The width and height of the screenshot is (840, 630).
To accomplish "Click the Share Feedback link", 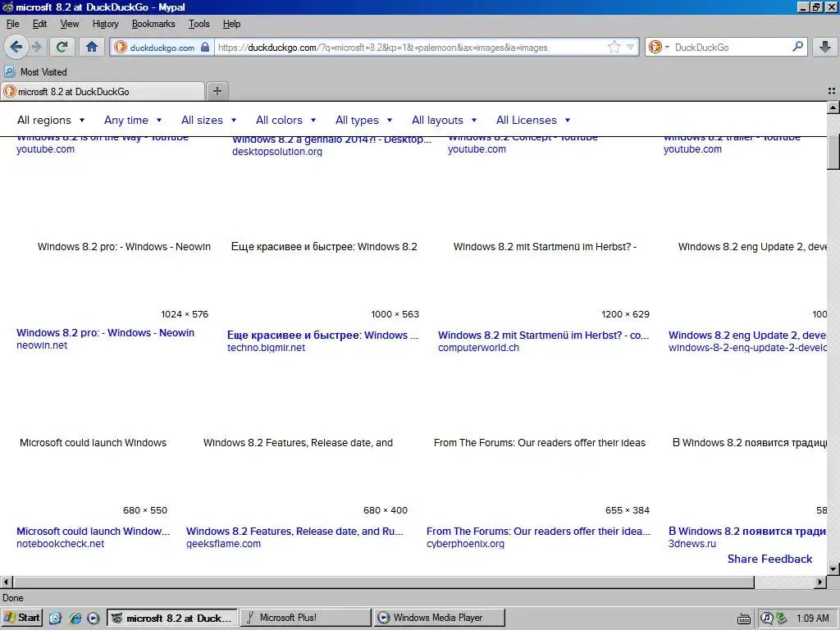I will (x=769, y=559).
